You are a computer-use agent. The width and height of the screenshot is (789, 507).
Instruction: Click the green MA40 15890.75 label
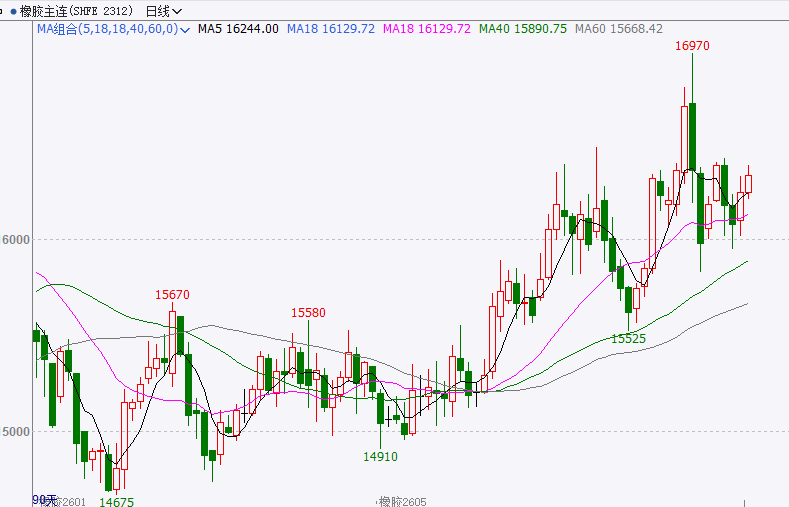pyautogui.click(x=523, y=29)
